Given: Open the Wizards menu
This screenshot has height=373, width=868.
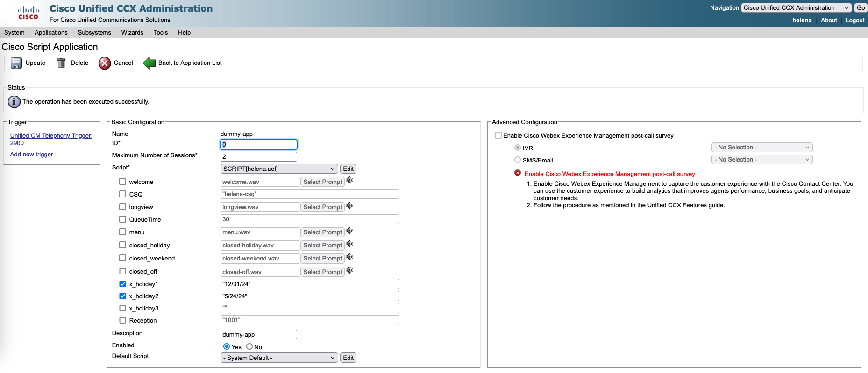Looking at the screenshot, I should pyautogui.click(x=132, y=33).
